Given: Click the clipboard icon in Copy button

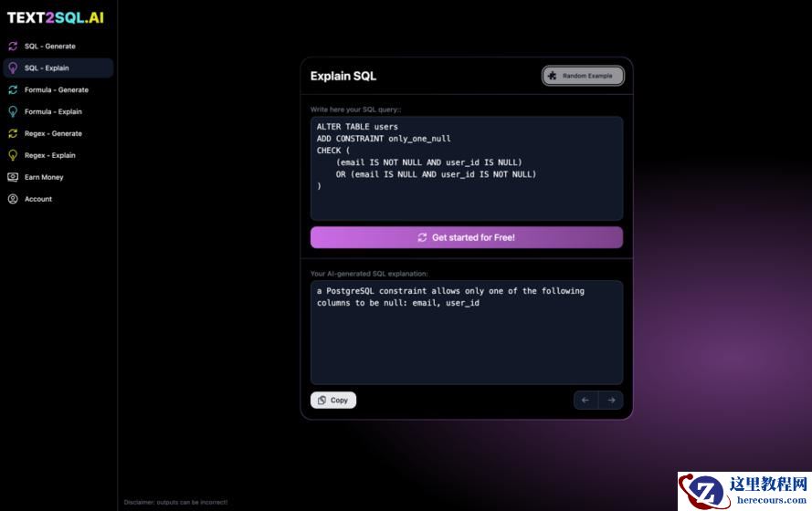Looking at the screenshot, I should 322,401.
